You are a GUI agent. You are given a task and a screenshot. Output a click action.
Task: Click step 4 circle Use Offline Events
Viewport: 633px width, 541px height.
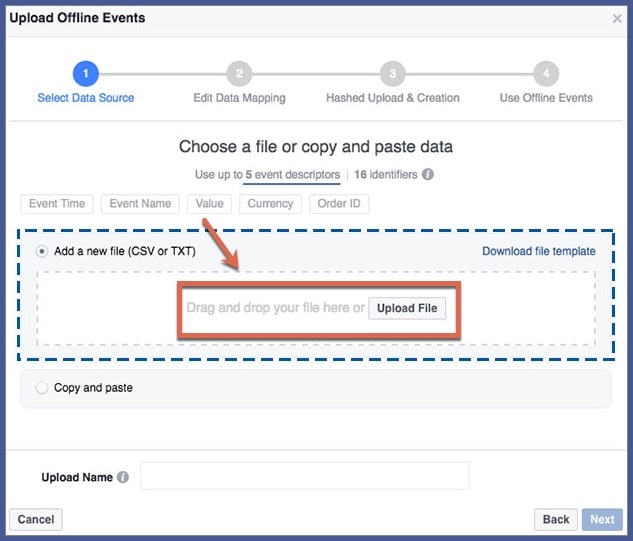point(546,73)
